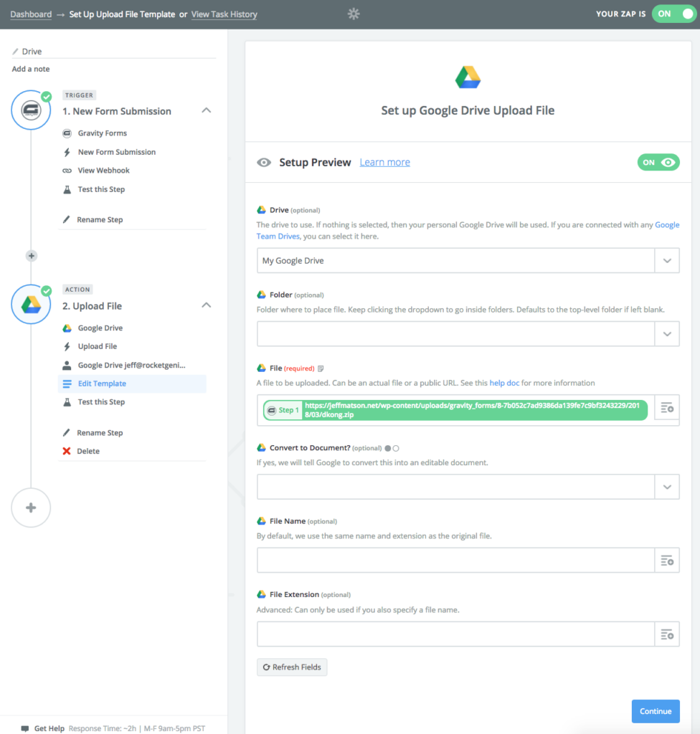
Task: Collapse the New Form Submission trigger section
Action: 206,110
